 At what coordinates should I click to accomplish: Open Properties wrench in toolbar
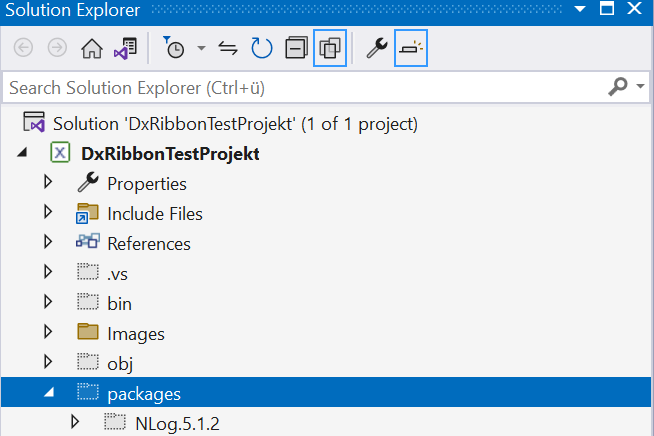[x=377, y=48]
